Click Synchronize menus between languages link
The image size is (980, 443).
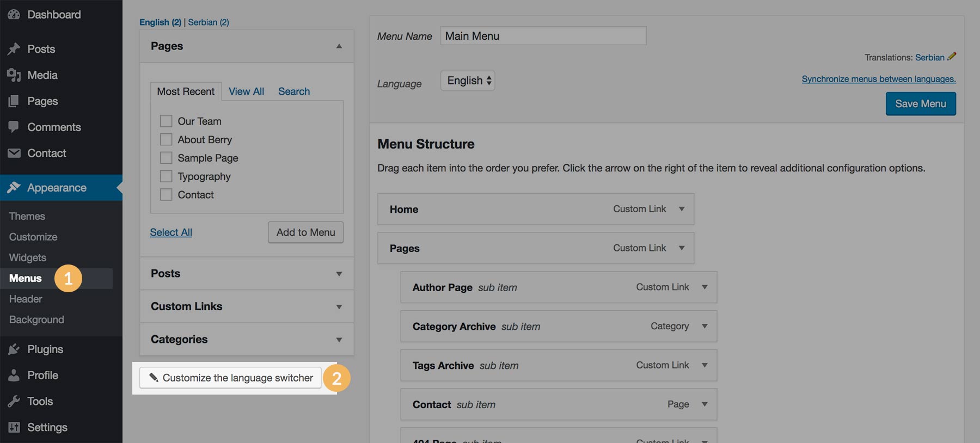click(x=879, y=79)
